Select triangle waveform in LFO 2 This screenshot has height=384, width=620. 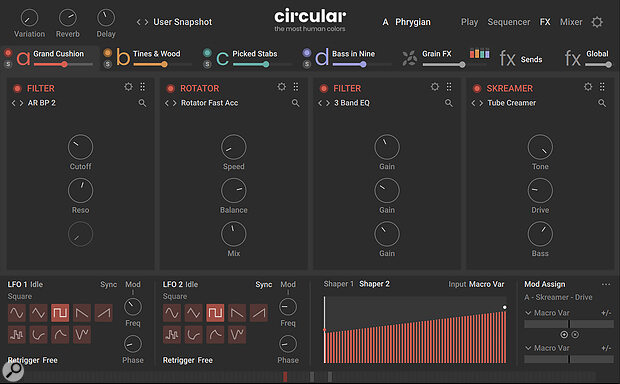(193, 313)
